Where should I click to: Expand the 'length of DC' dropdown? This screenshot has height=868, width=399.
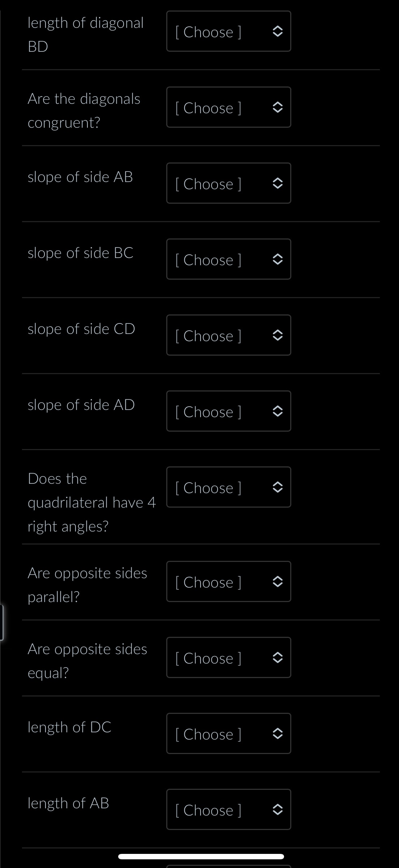[228, 733]
